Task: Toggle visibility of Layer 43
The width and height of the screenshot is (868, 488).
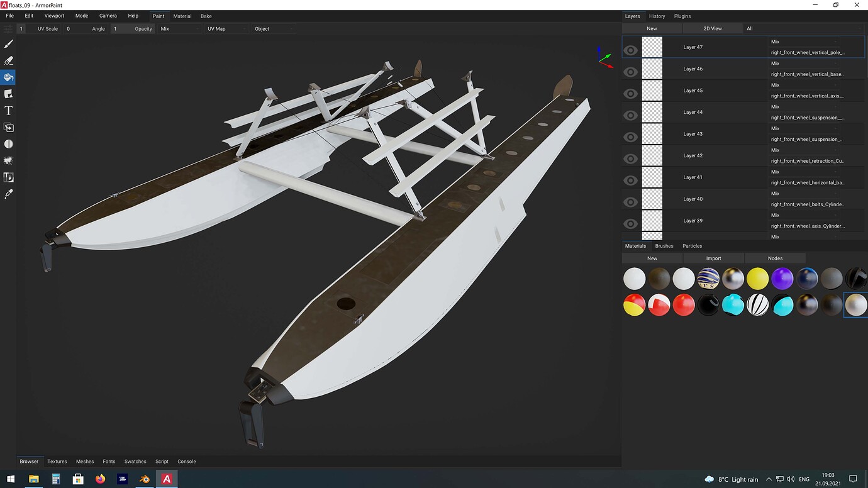Action: [x=631, y=137]
